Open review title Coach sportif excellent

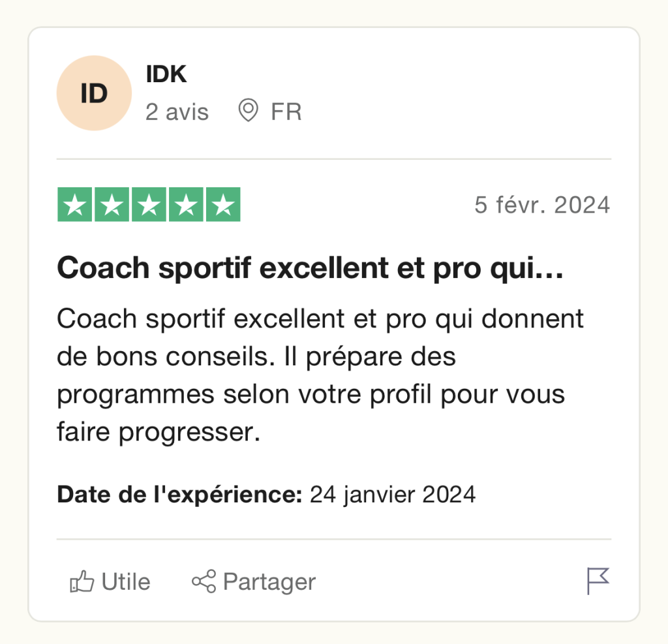coord(310,269)
